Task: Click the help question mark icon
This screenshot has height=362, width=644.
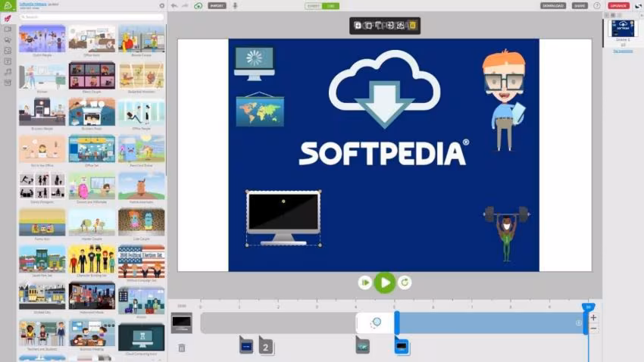Action: pyautogui.click(x=597, y=6)
